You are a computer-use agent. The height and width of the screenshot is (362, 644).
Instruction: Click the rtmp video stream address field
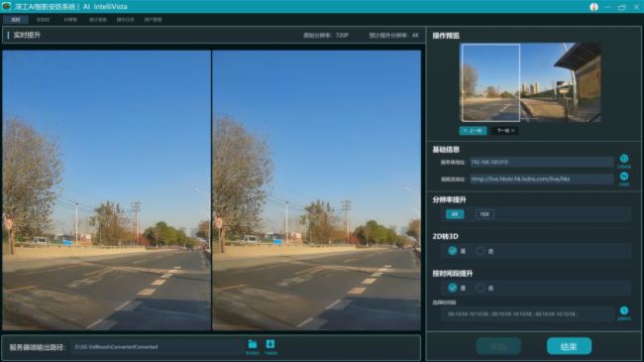(541, 179)
